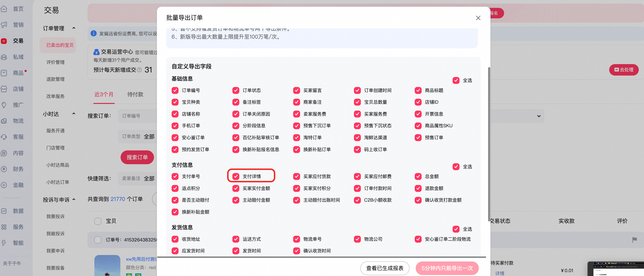Select the 交易 red sidebar icon

tap(4, 41)
